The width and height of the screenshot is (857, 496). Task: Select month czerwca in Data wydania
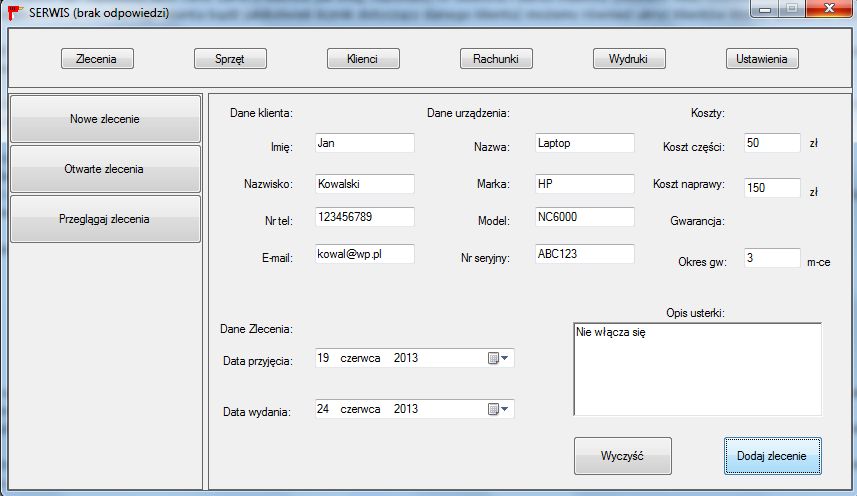click(x=360, y=409)
